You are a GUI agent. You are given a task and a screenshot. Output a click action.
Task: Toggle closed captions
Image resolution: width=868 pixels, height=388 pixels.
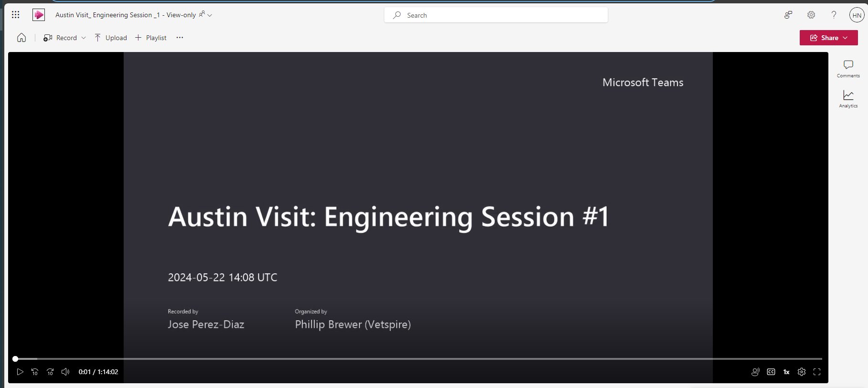[x=771, y=372]
